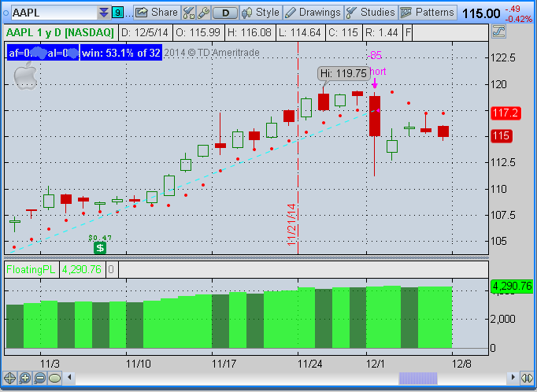537x392 pixels.
Task: Click the zoom out magnifier icon
Action: coord(40,378)
